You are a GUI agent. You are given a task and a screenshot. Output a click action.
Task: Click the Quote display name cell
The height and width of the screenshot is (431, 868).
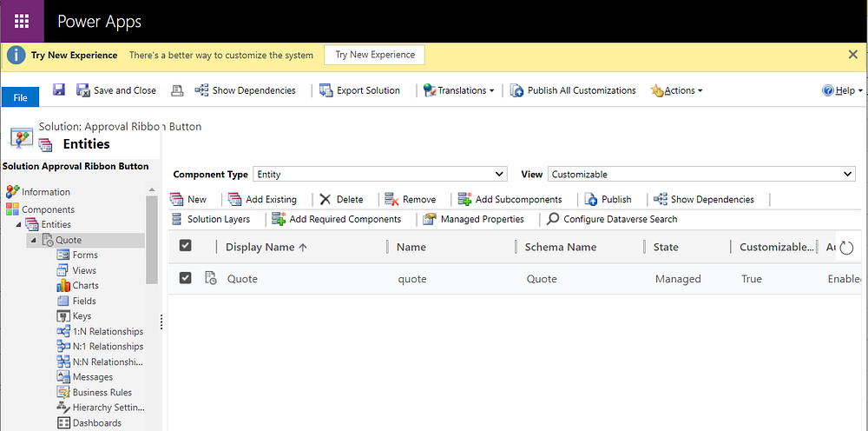tap(242, 279)
